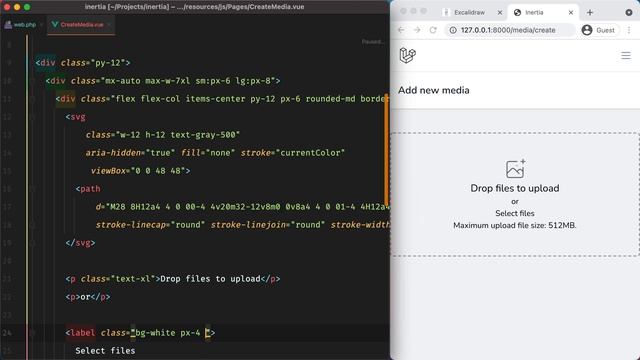Select the CreateMedia.vue editor tab
This screenshot has width=640, height=360.
click(x=82, y=24)
